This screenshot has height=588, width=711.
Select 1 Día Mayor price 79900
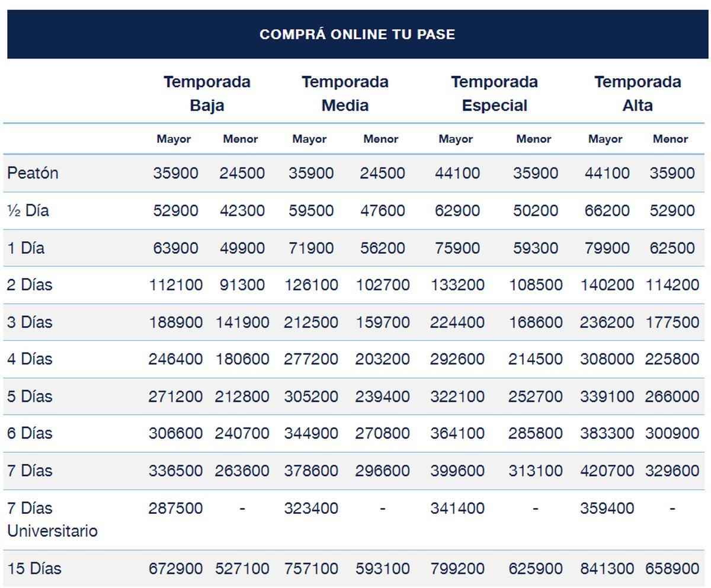(607, 248)
